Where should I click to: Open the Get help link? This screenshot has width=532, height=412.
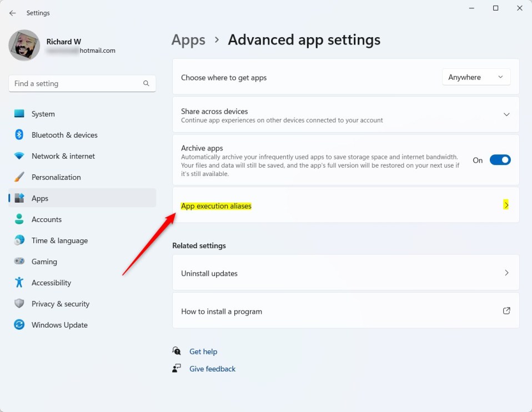(203, 351)
